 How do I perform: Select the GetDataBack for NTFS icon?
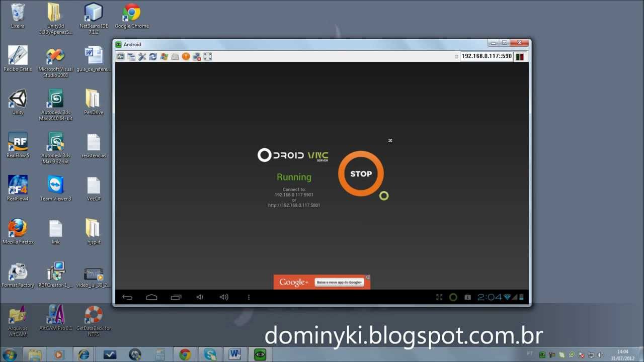[x=94, y=321]
